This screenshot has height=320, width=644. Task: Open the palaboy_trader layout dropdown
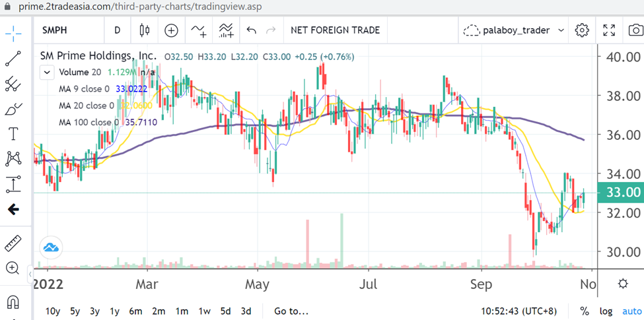click(513, 30)
